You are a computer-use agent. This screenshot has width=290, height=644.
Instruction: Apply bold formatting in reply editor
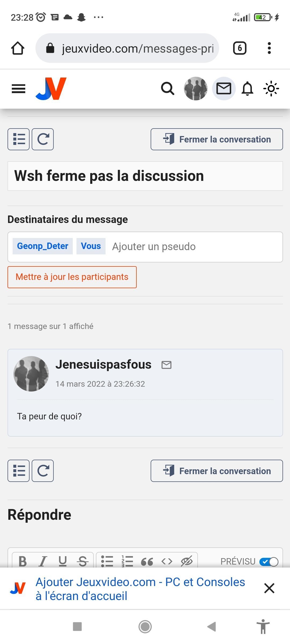coord(23,561)
